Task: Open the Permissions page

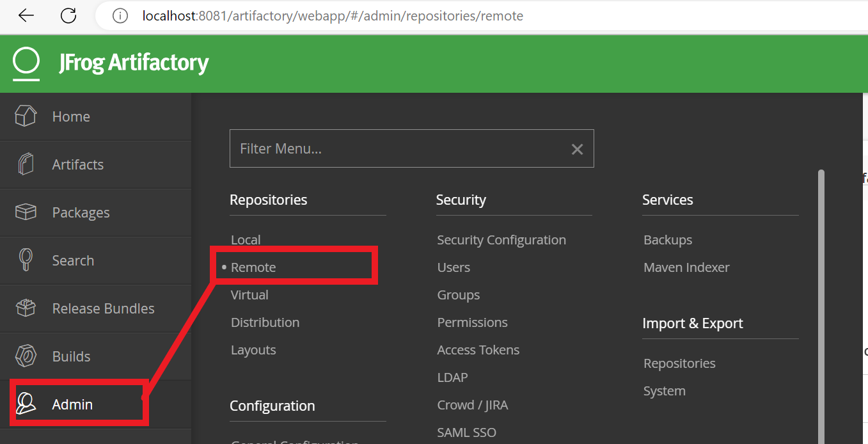Action: (x=472, y=322)
